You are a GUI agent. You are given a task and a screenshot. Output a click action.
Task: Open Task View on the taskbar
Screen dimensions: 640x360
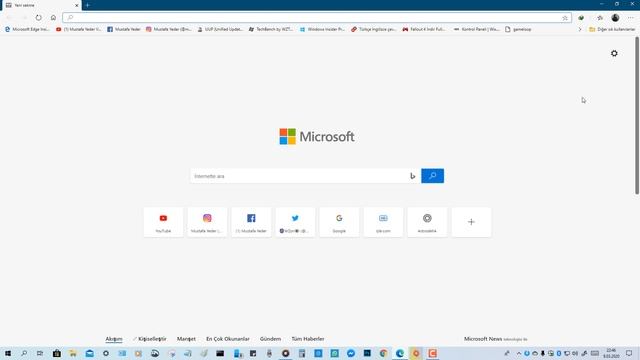(x=40, y=353)
